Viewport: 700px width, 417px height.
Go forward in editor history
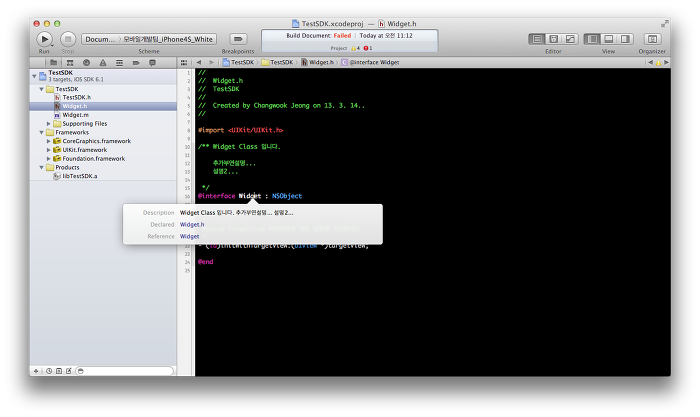pyautogui.click(x=212, y=63)
